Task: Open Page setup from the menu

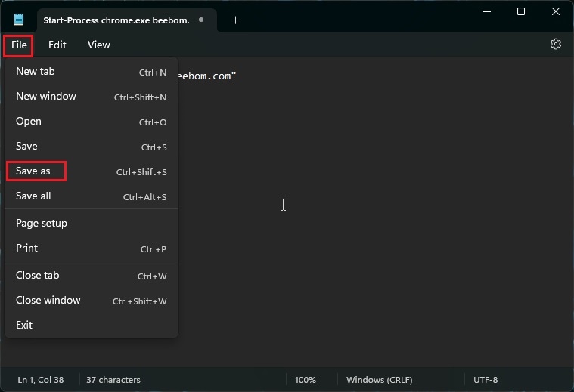Action: coord(92,223)
